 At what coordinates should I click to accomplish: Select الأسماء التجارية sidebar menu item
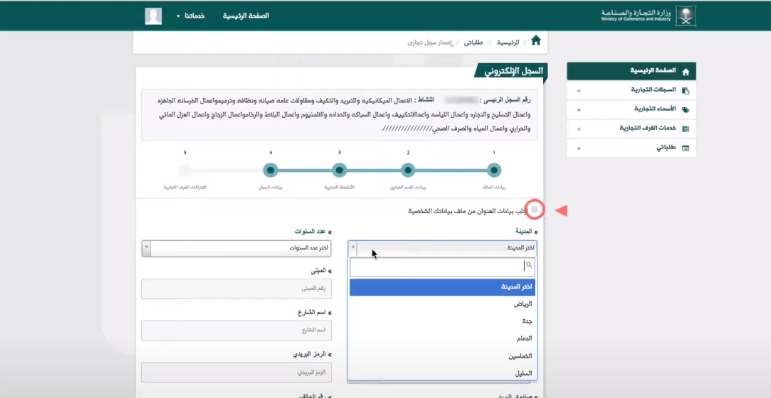pos(631,109)
